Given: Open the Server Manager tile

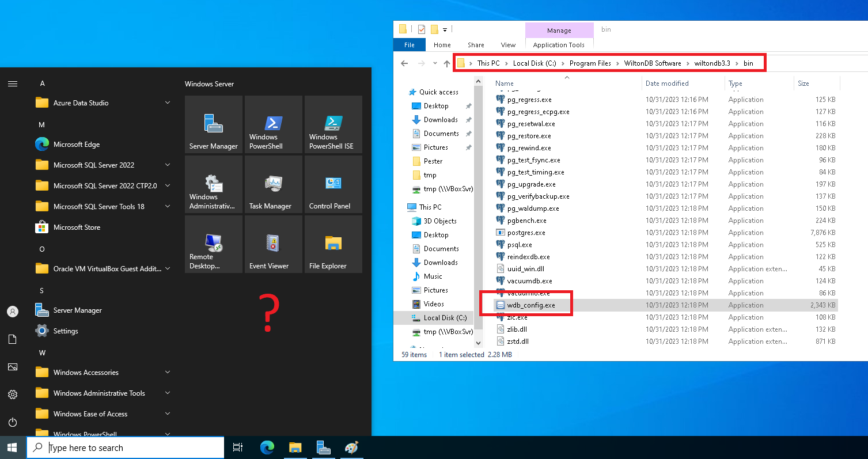Looking at the screenshot, I should (213, 124).
